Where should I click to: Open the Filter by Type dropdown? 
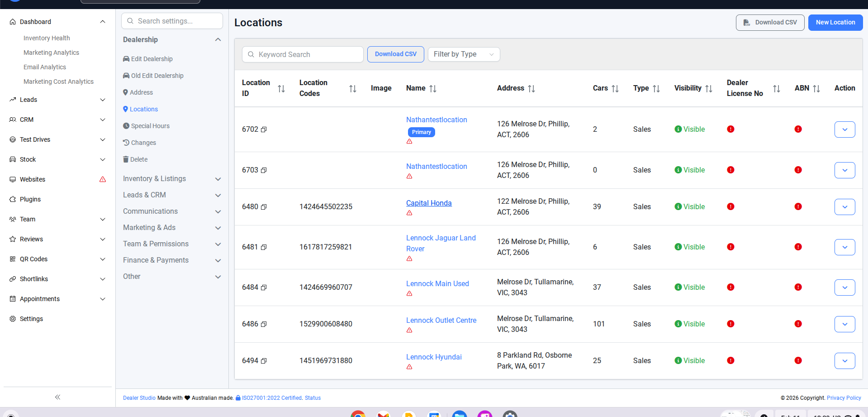(x=463, y=54)
